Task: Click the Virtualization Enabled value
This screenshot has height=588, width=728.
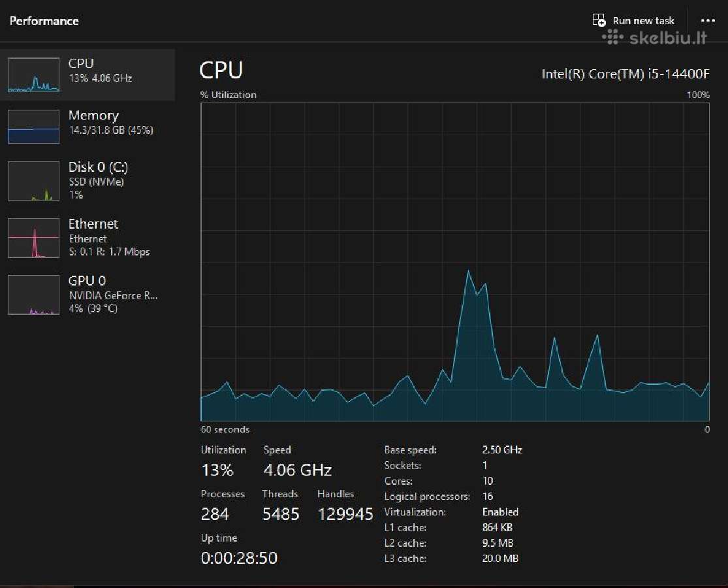Action: coord(501,512)
